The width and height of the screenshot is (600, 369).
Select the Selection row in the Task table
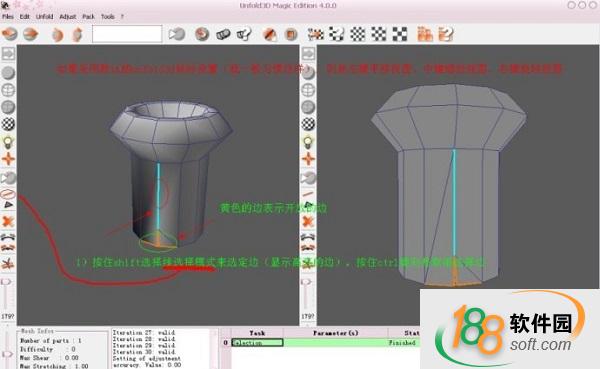325,343
